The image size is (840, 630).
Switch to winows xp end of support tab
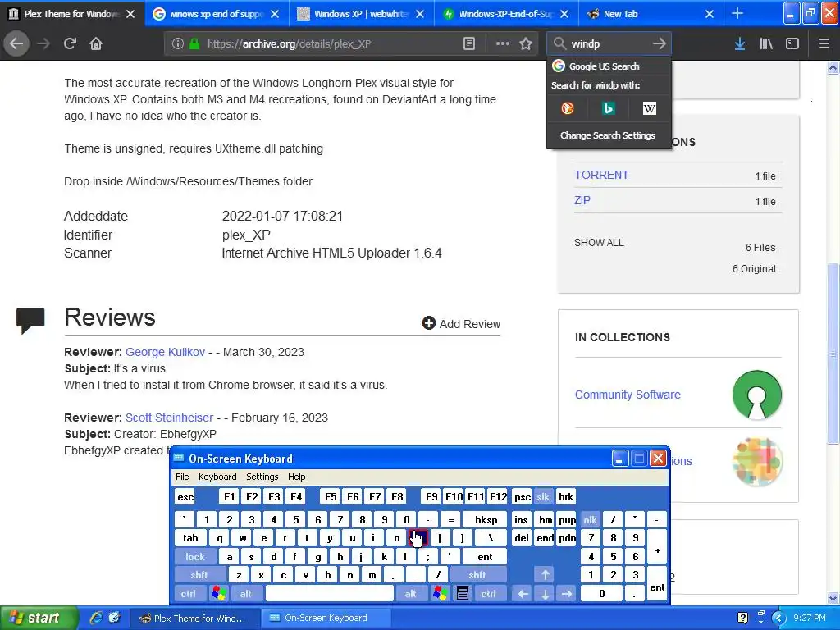(217, 14)
